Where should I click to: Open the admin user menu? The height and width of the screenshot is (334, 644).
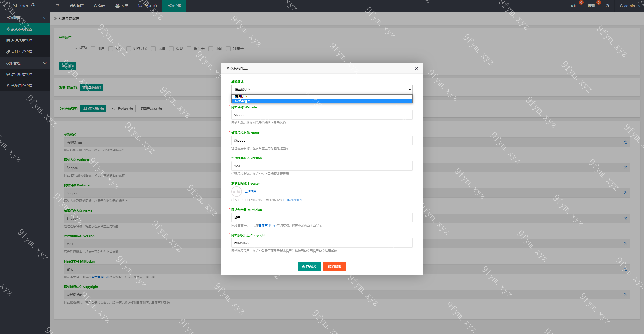coord(630,6)
